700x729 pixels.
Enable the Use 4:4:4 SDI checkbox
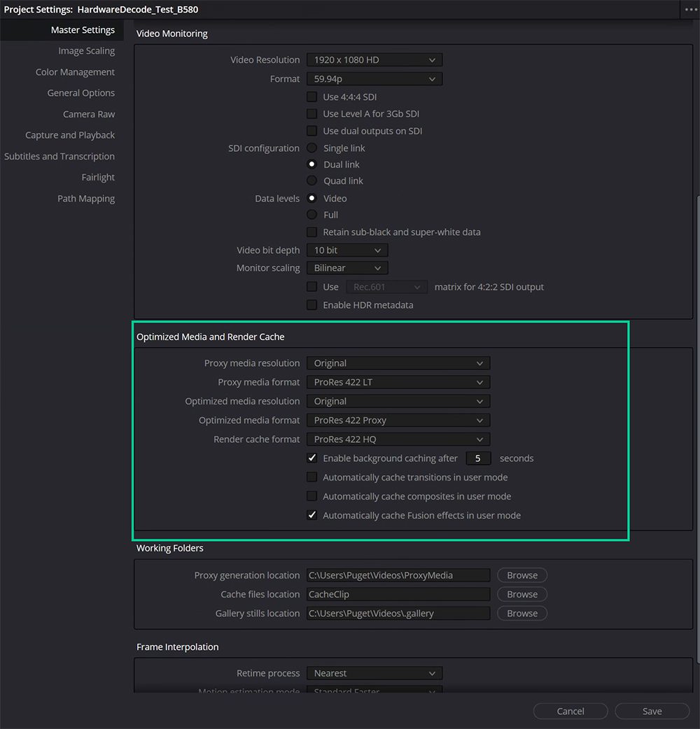[311, 97]
